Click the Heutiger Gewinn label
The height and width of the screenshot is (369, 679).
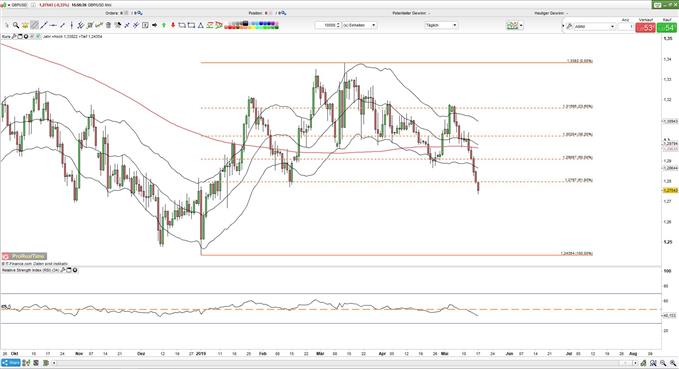tap(550, 13)
